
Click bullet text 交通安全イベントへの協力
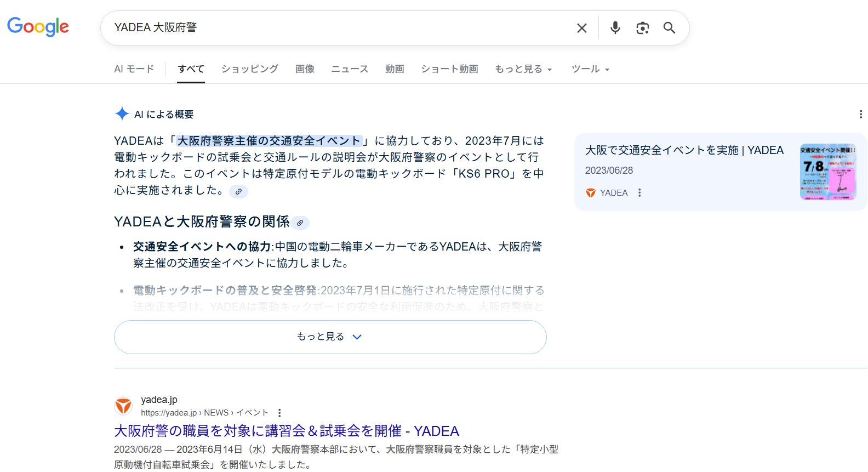pyautogui.click(x=202, y=247)
